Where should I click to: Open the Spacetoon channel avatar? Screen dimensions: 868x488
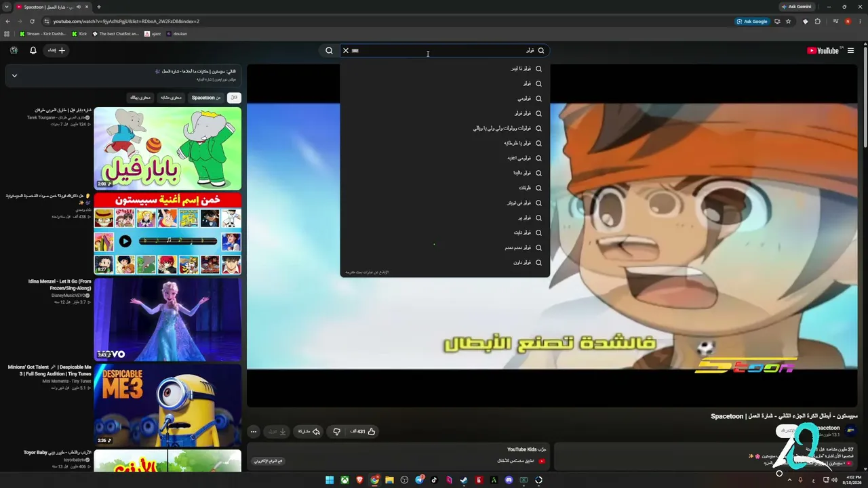(851, 430)
